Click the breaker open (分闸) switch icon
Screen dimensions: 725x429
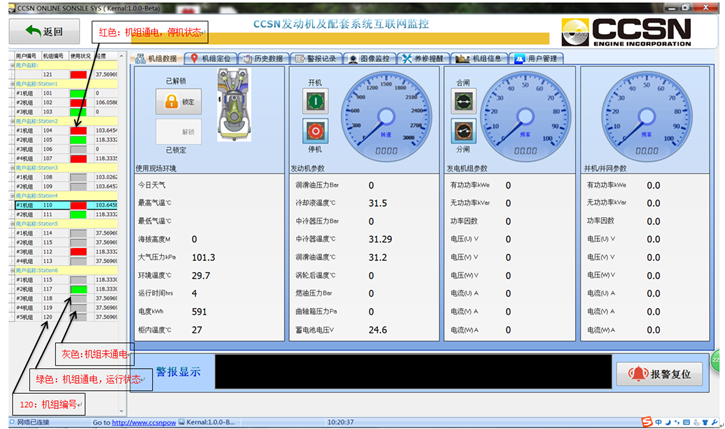tap(462, 131)
